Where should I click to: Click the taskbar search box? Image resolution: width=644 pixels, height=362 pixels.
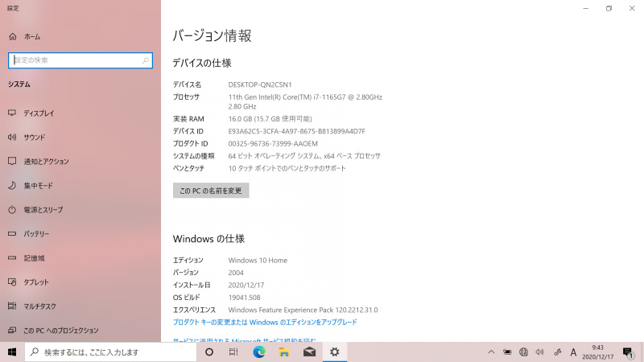point(110,352)
